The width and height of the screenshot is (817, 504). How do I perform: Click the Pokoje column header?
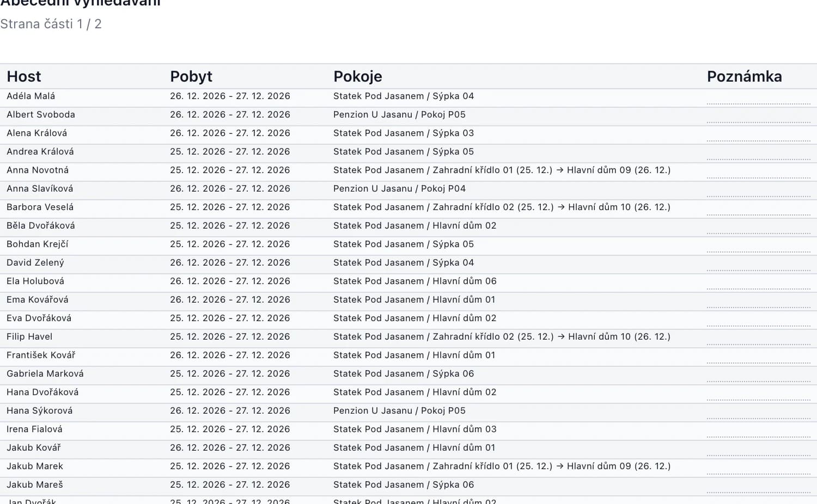[358, 77]
